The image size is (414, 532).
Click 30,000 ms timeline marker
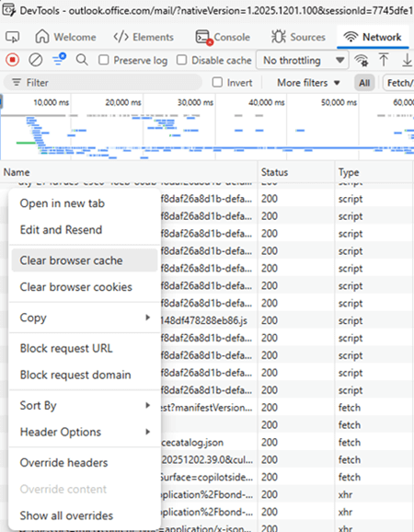[195, 102]
